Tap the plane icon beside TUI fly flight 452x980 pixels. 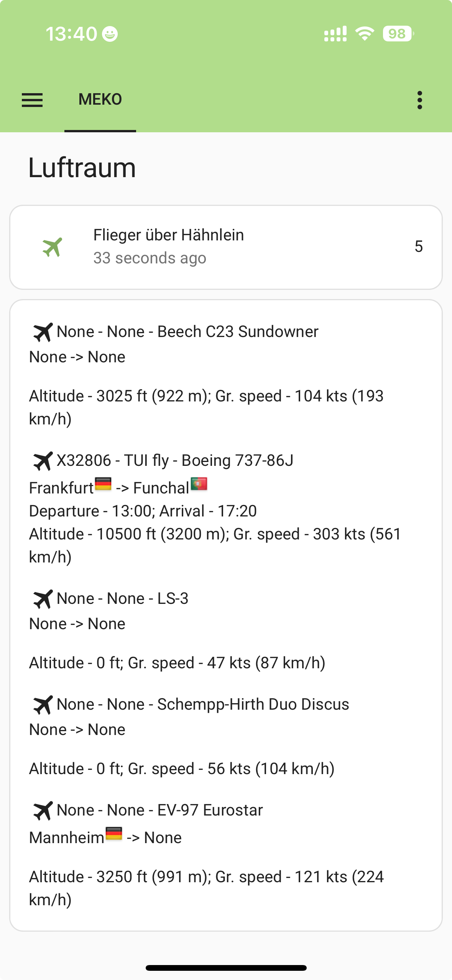tap(43, 461)
